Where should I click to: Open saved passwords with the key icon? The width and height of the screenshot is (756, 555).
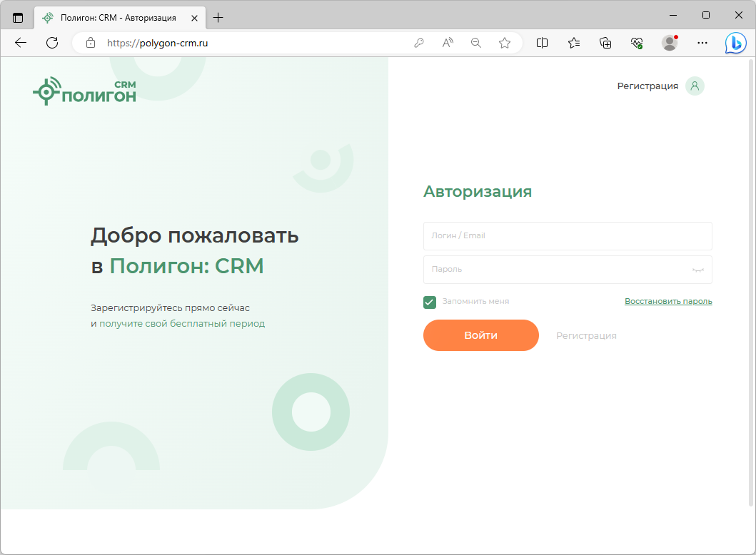pos(419,43)
